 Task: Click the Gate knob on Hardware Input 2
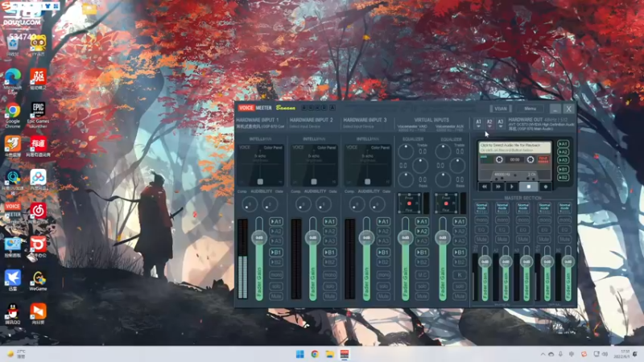tap(324, 204)
